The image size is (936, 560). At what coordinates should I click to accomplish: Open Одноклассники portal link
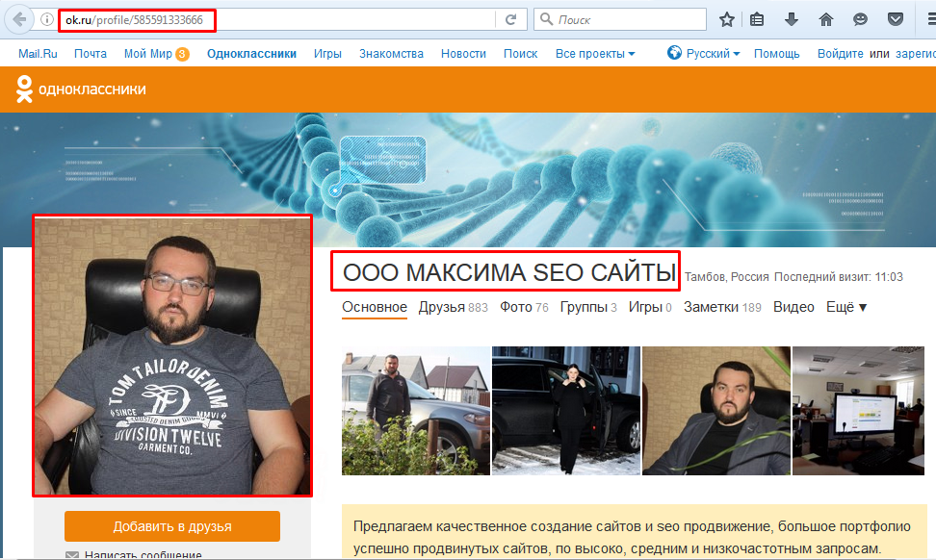[251, 54]
